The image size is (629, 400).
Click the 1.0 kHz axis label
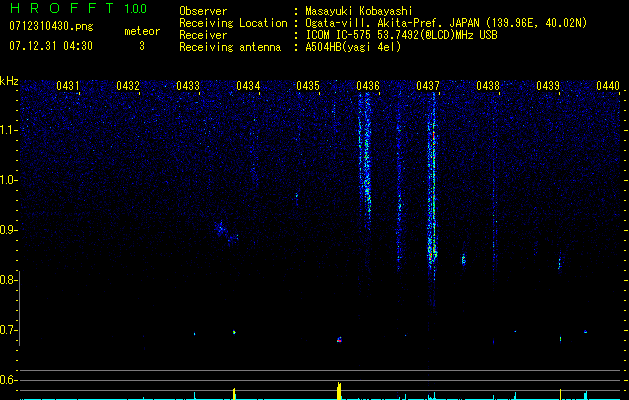[x=9, y=180]
